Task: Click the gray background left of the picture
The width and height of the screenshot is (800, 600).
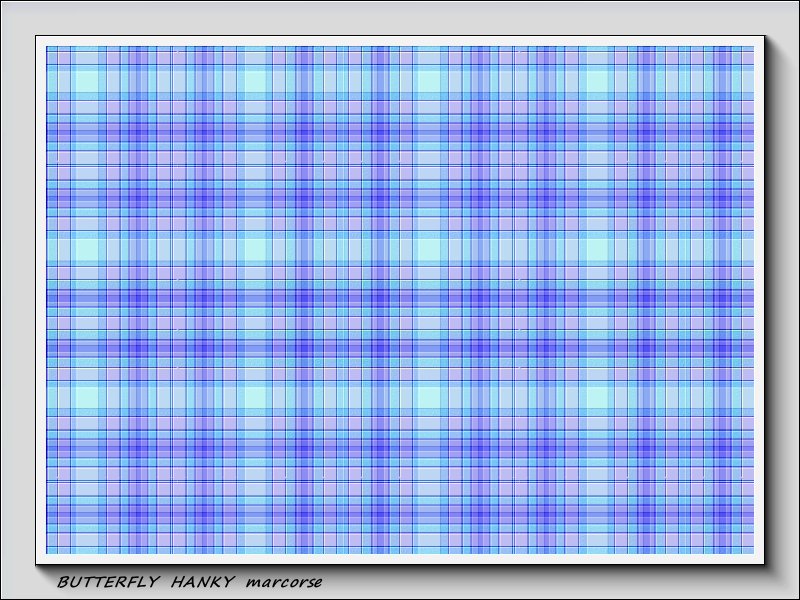Action: click(17, 300)
